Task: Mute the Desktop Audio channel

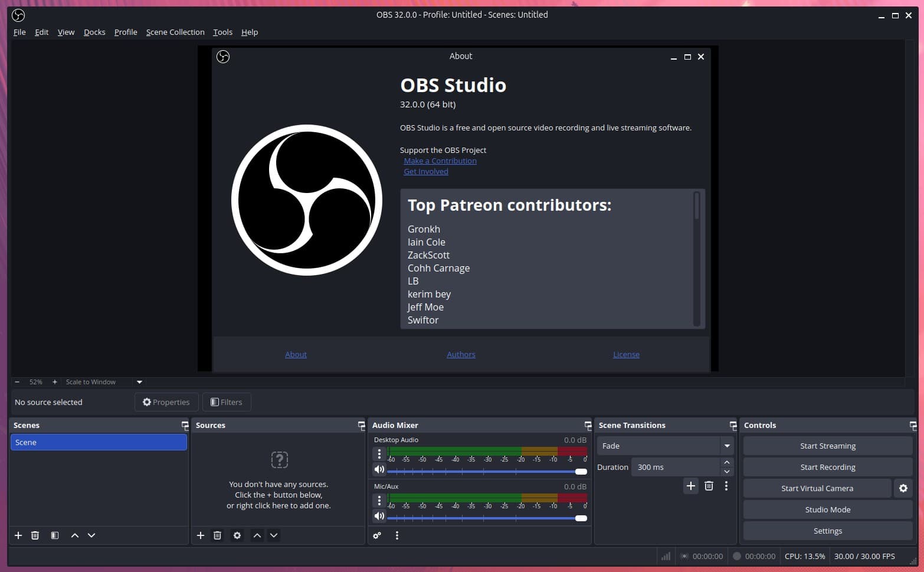Action: click(x=379, y=469)
